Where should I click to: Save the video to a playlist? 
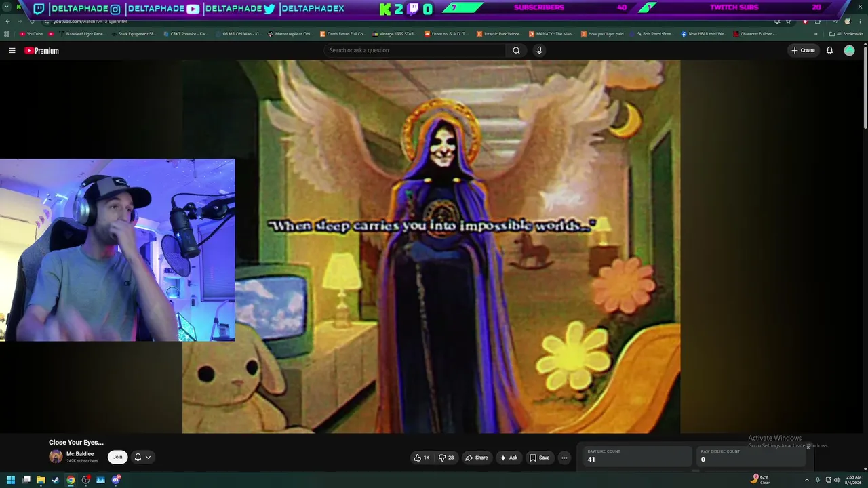coord(539,457)
